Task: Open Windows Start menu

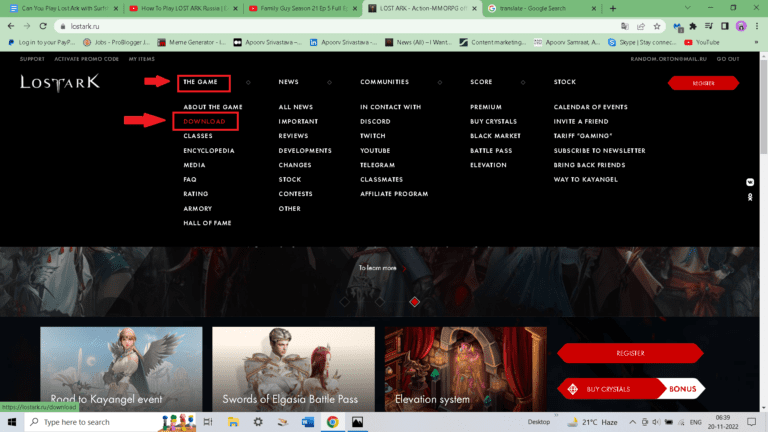Action: tap(12, 422)
